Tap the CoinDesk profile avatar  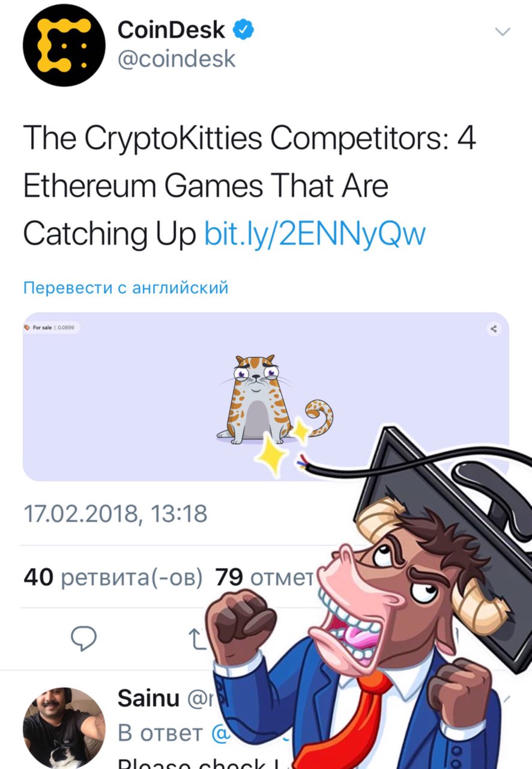64,46
